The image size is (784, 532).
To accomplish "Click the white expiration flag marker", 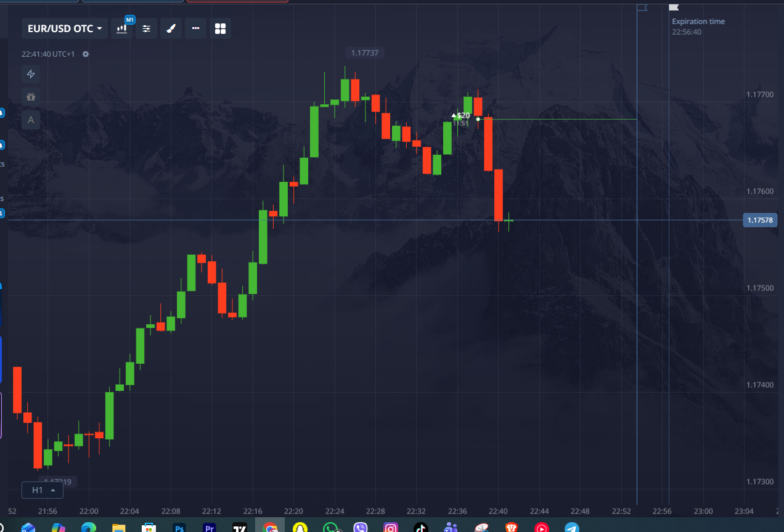I will [674, 7].
